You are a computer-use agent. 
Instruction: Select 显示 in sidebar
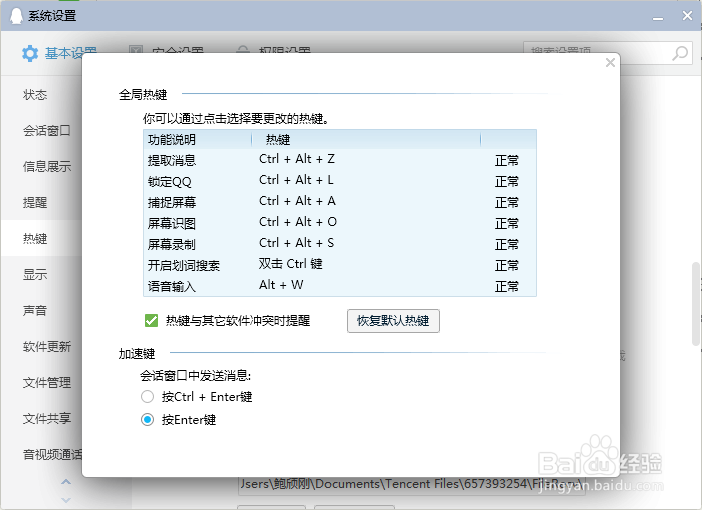[x=35, y=274]
